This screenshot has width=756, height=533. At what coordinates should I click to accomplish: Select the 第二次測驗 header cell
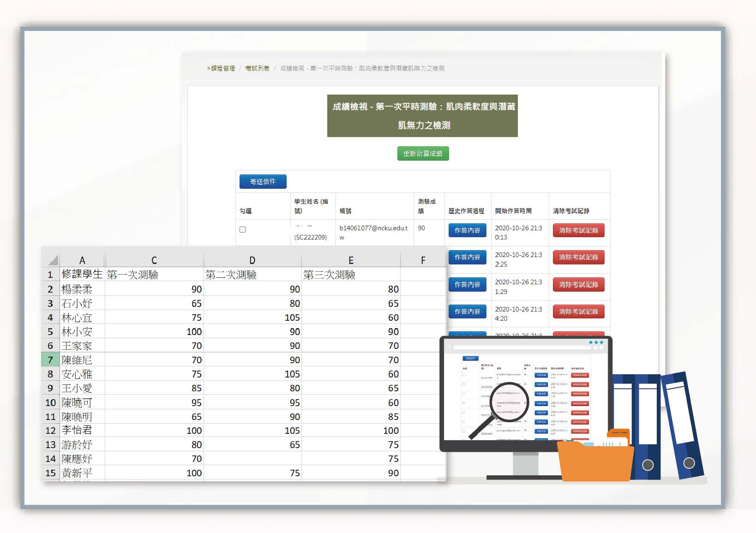tap(252, 275)
